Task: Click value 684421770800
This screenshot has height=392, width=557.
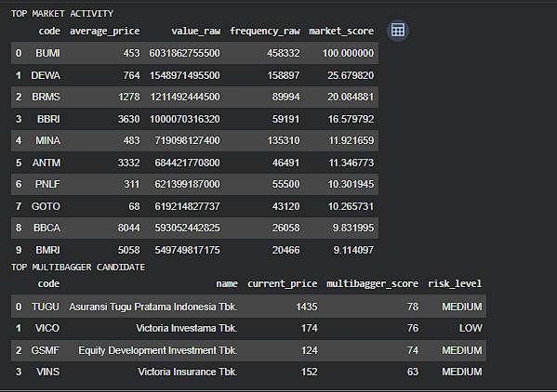Action: 187,163
